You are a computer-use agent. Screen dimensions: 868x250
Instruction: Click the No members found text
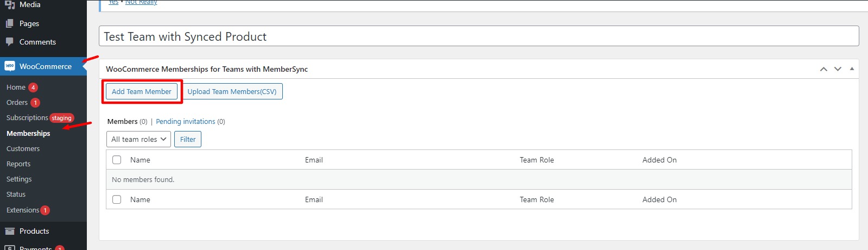143,179
